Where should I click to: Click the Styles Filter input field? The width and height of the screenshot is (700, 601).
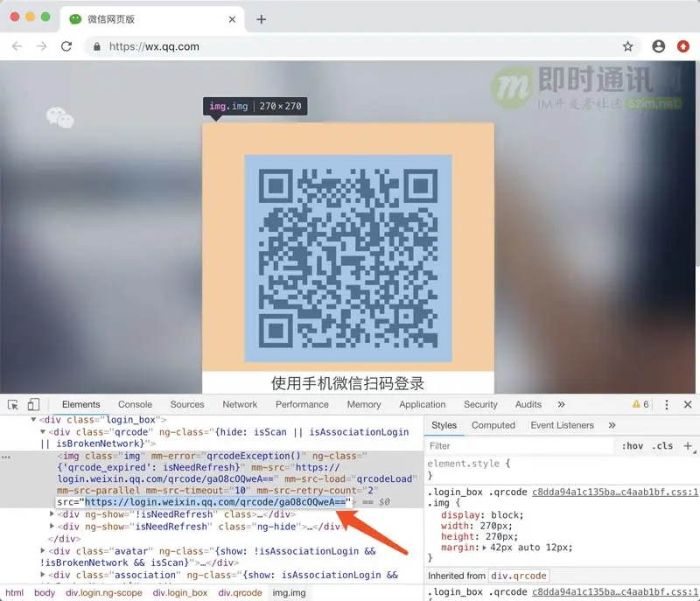tap(520, 446)
